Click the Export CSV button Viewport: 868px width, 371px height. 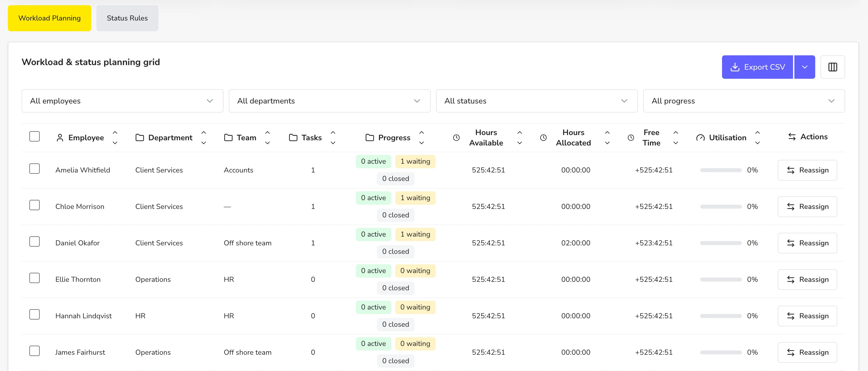pos(757,67)
